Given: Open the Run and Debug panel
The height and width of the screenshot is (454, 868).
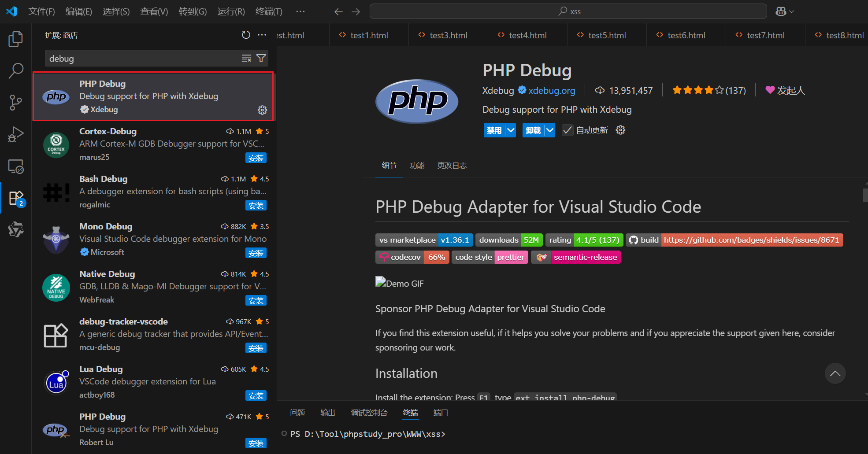Looking at the screenshot, I should pos(16,134).
